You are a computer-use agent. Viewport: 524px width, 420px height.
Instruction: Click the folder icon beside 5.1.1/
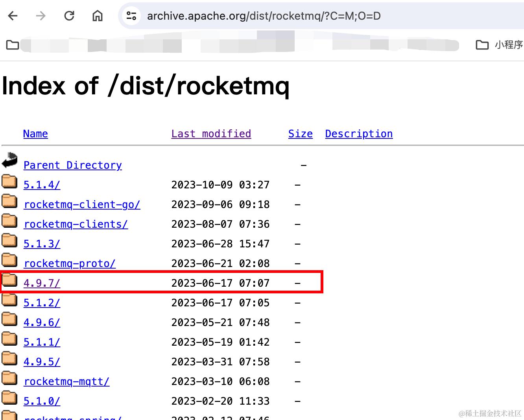(9, 339)
